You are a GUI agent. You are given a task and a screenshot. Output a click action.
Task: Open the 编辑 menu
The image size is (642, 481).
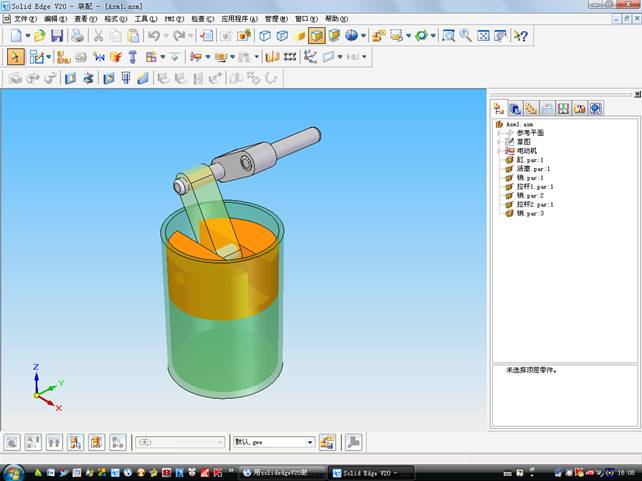[x=55, y=19]
